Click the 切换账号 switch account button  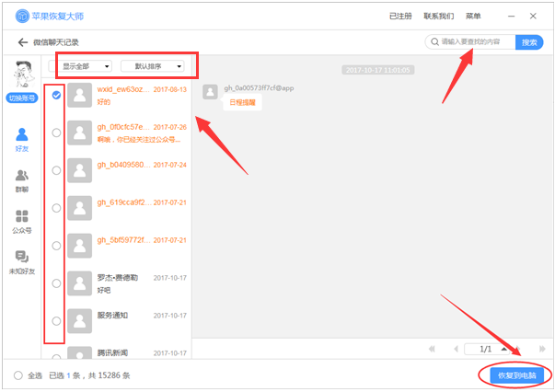coord(22,98)
